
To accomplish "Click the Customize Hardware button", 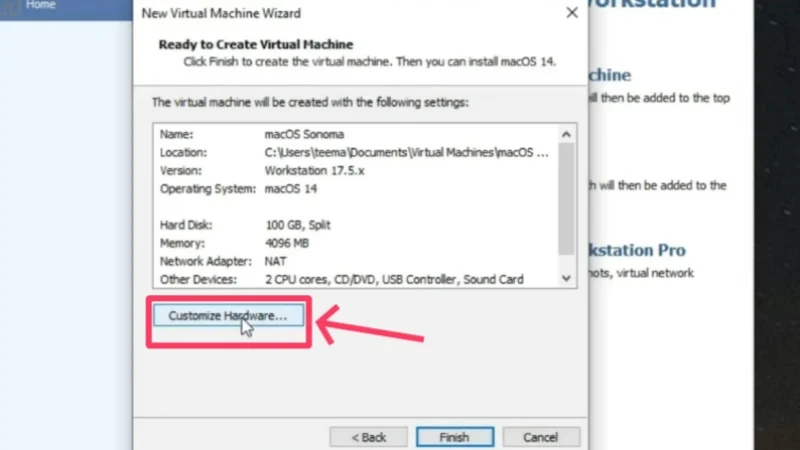I will coord(228,316).
